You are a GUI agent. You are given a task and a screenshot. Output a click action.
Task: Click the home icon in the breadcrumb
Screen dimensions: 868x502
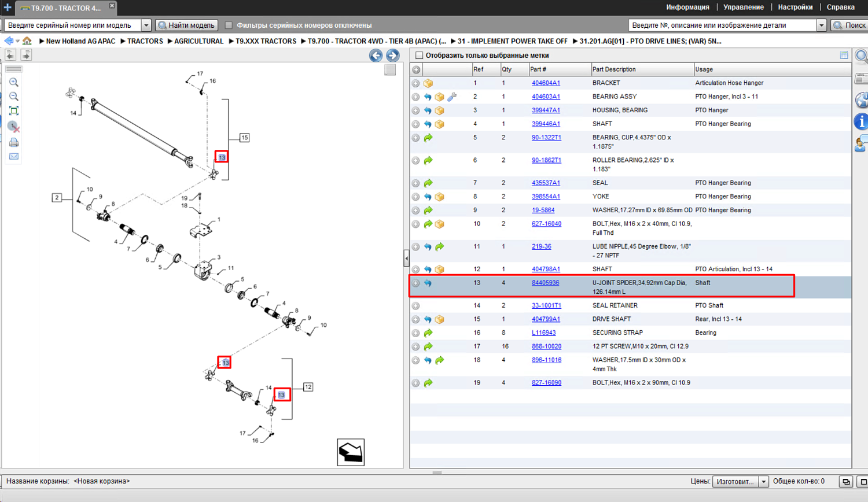27,41
